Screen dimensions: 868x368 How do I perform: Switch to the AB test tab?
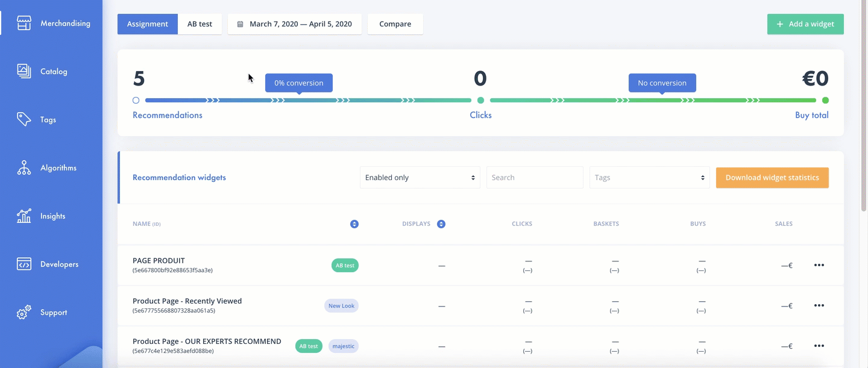[x=200, y=24]
